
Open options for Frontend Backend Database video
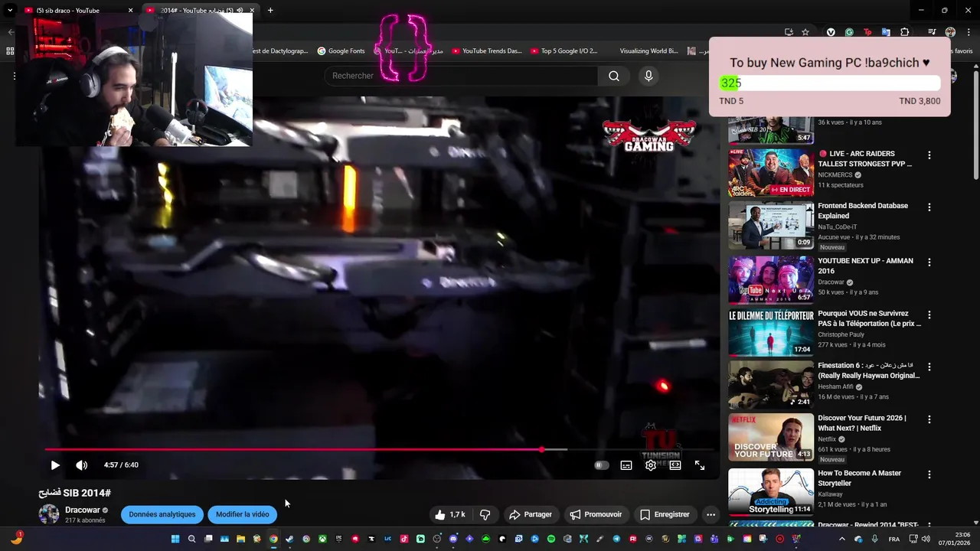(929, 207)
